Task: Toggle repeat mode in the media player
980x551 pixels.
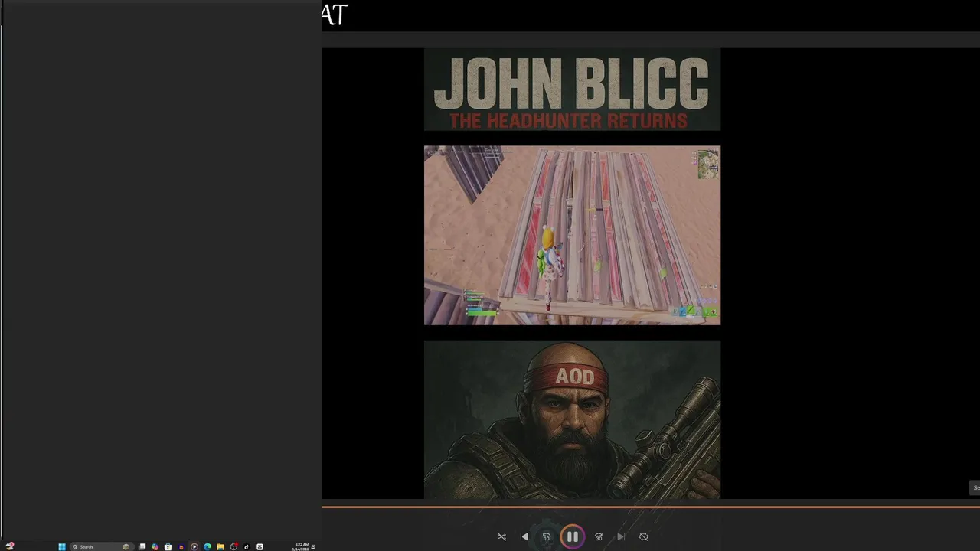Action: [x=643, y=536]
